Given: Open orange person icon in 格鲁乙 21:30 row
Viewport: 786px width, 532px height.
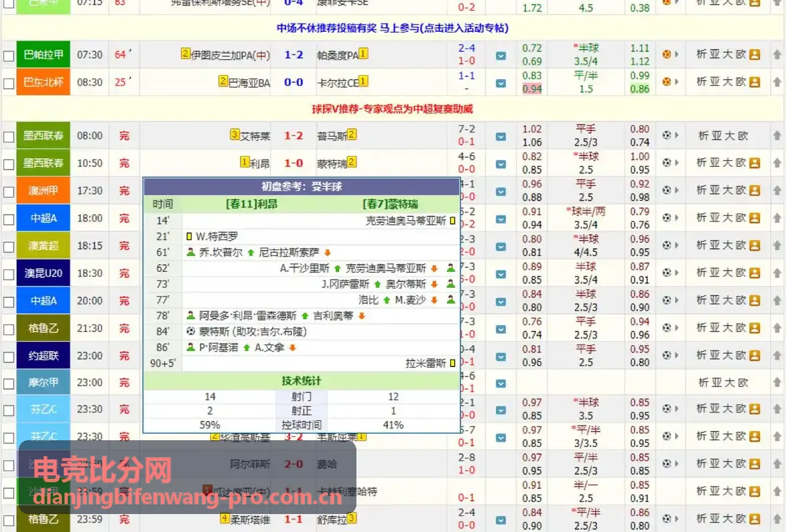Looking at the screenshot, I should (x=755, y=329).
